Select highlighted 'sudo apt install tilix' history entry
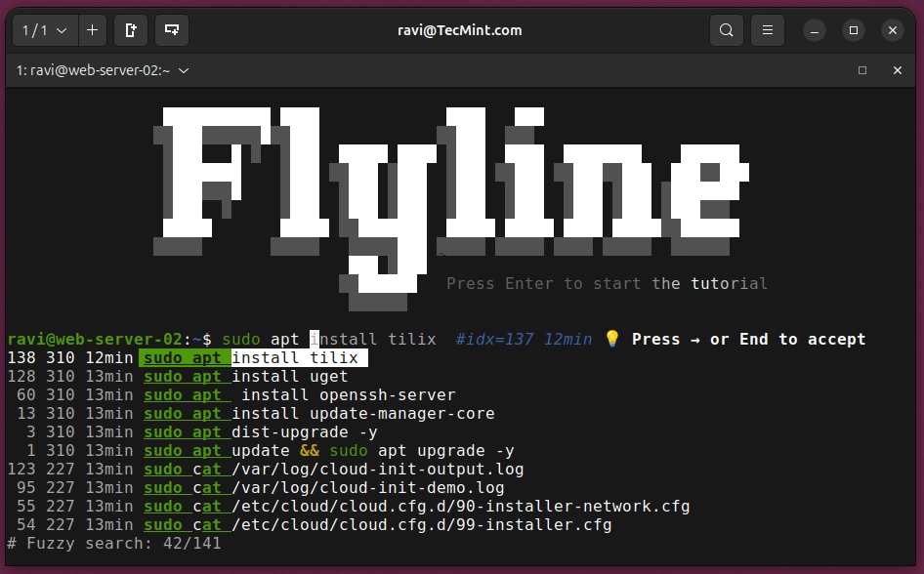 click(x=188, y=357)
